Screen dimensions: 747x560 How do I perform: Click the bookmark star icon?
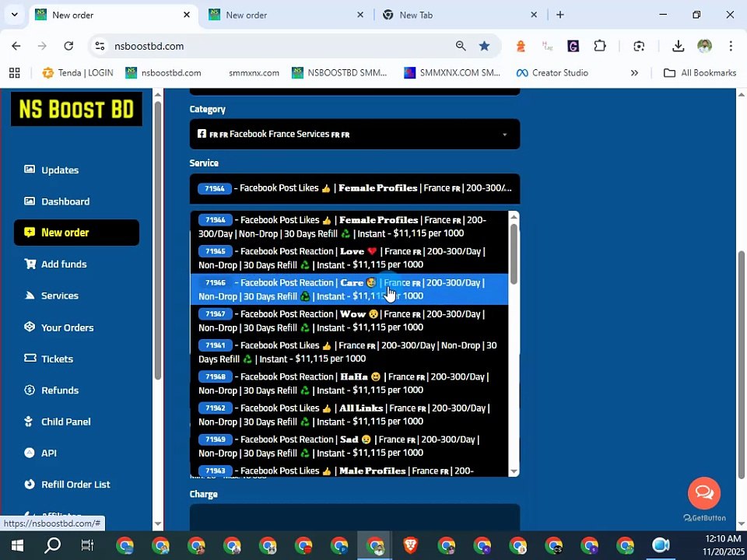coord(485,46)
